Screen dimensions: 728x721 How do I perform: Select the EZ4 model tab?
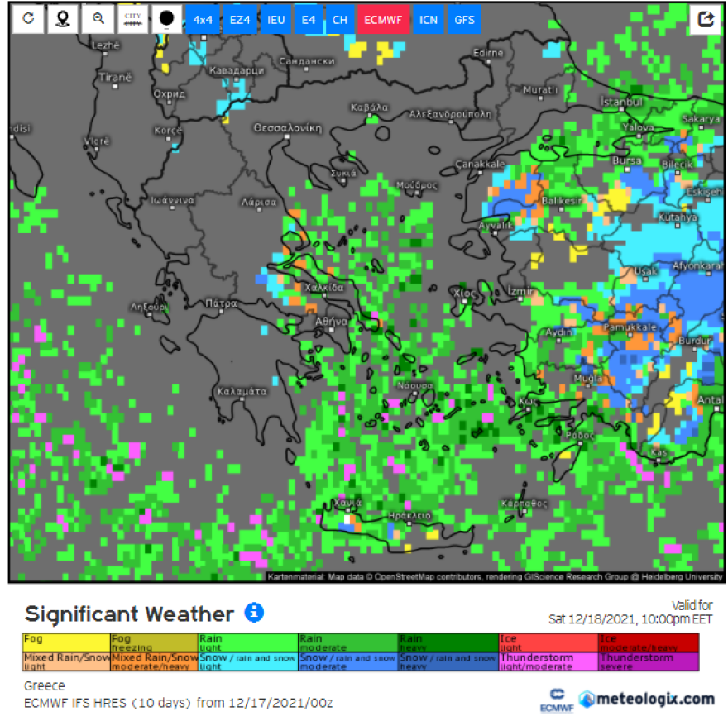coord(239,19)
